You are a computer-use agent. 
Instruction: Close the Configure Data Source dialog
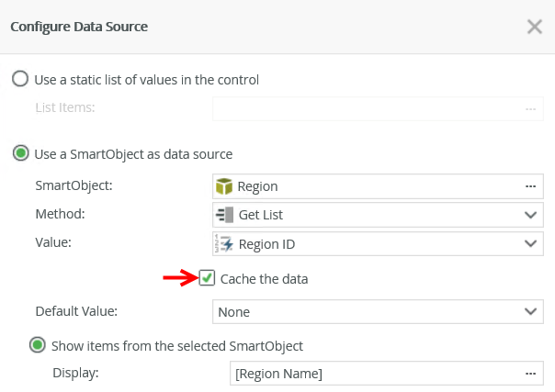[x=534, y=27]
